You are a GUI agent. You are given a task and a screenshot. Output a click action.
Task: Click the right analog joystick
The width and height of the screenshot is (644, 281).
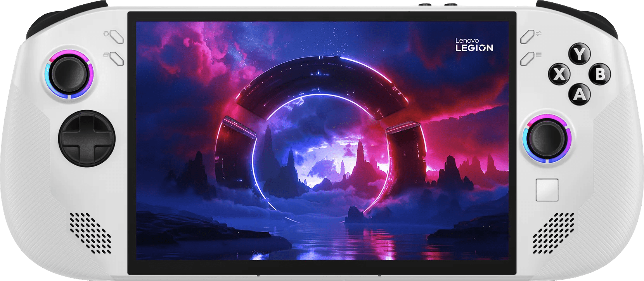(x=546, y=139)
